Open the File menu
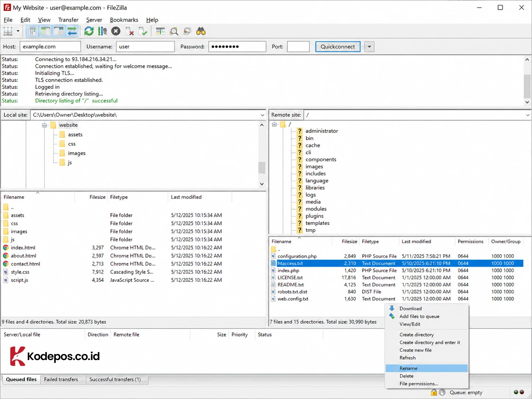532x399 pixels. (8, 20)
